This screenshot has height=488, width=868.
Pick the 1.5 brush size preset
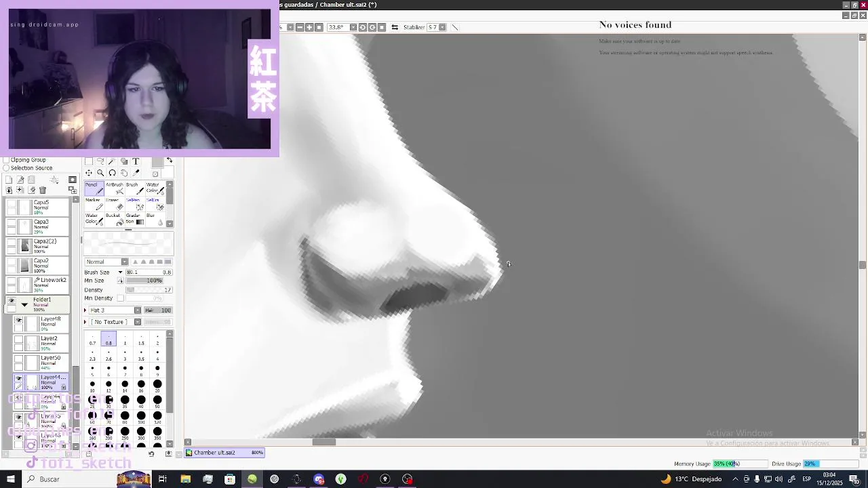point(141,340)
